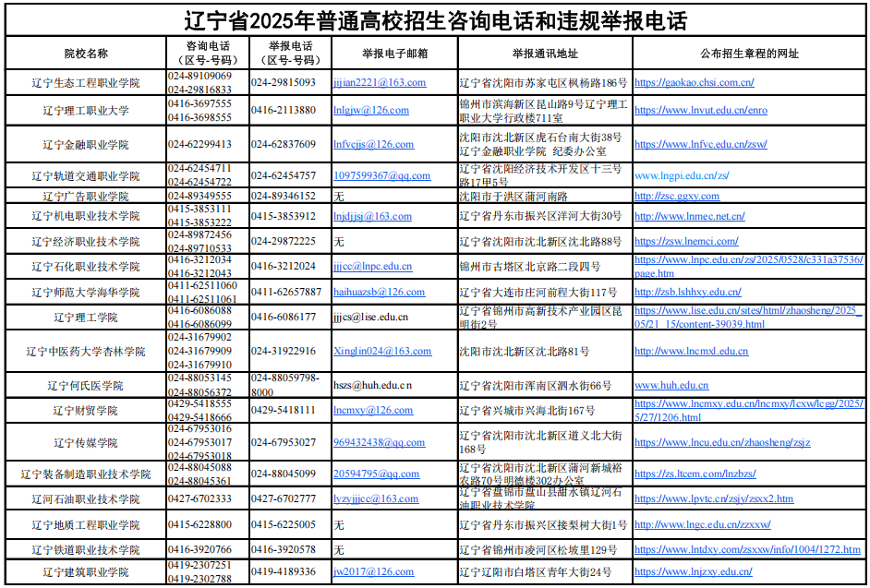The width and height of the screenshot is (870, 588).
Task: Open the www.lncmxl.edu.cn link
Action: 692,351
